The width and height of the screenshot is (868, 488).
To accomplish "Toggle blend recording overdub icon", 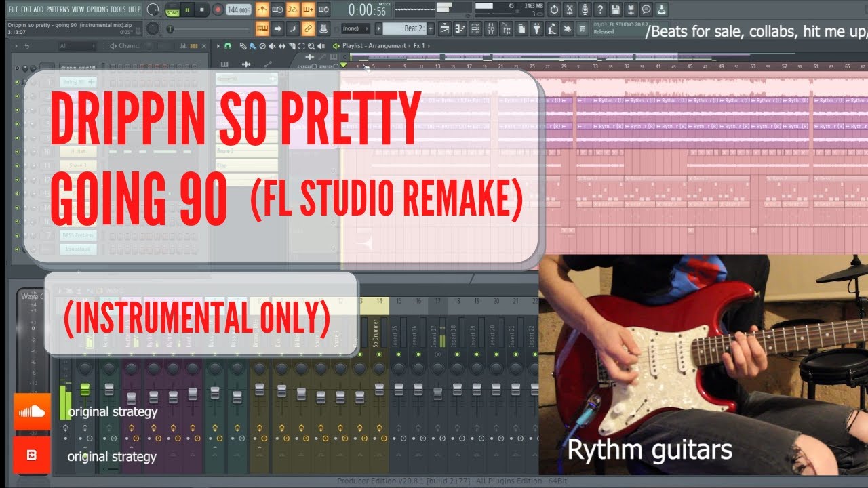I will pos(308,9).
